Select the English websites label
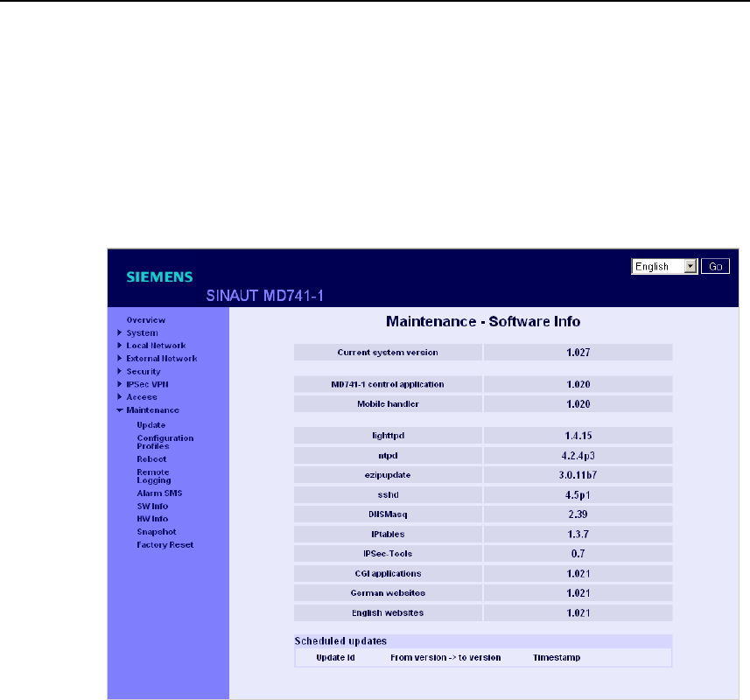Screen dimensions: 750x700 pos(388,613)
